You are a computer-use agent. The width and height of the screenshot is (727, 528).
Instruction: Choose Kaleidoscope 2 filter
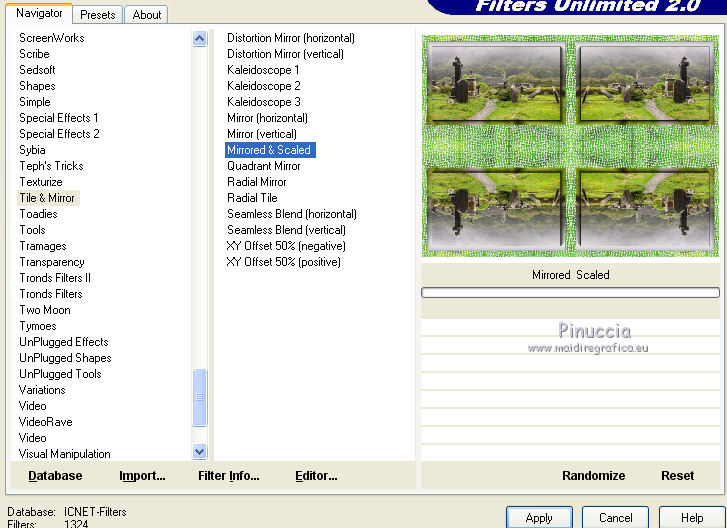point(263,86)
